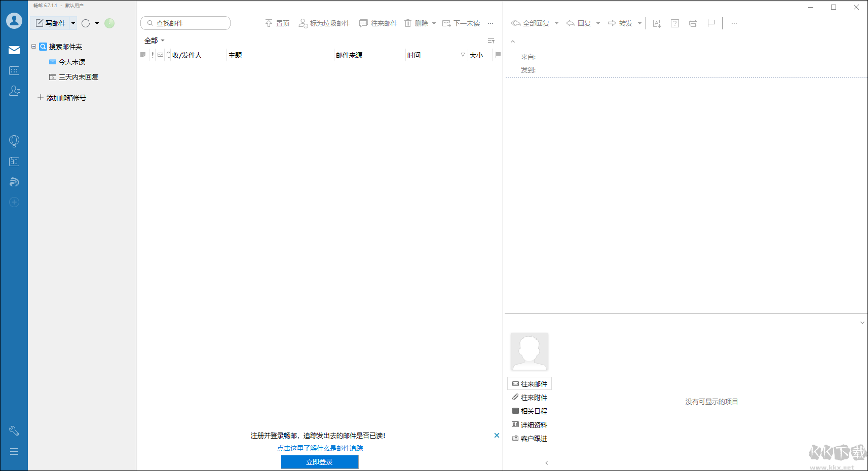Select the 详细资料 tab
The width and height of the screenshot is (868, 471).
point(530,425)
